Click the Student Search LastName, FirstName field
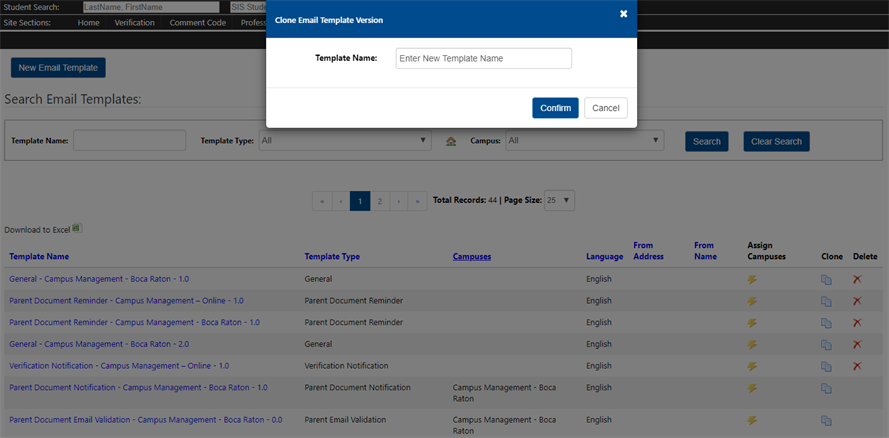The width and height of the screenshot is (889, 438). pyautogui.click(x=151, y=7)
